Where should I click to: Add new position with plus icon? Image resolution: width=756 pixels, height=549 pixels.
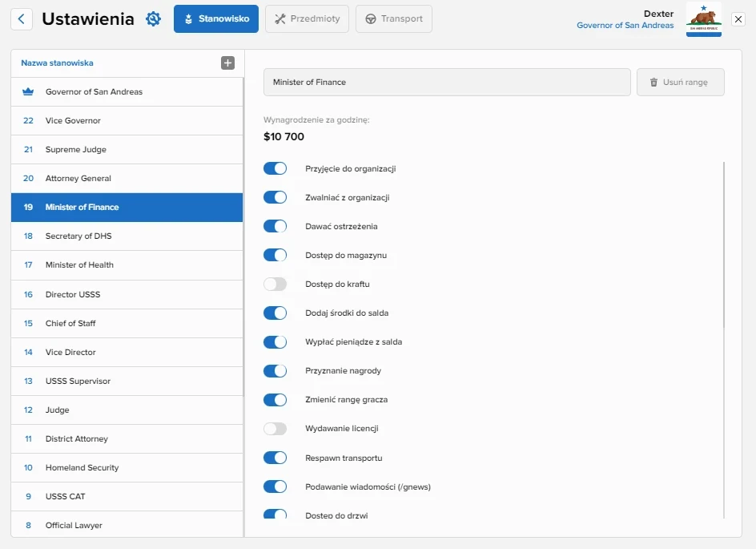coord(227,63)
